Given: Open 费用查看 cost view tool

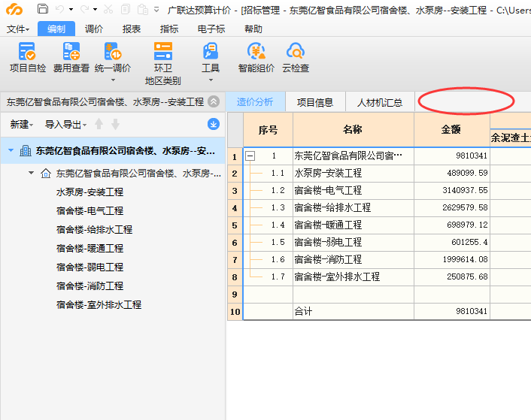Looking at the screenshot, I should click(x=71, y=58).
